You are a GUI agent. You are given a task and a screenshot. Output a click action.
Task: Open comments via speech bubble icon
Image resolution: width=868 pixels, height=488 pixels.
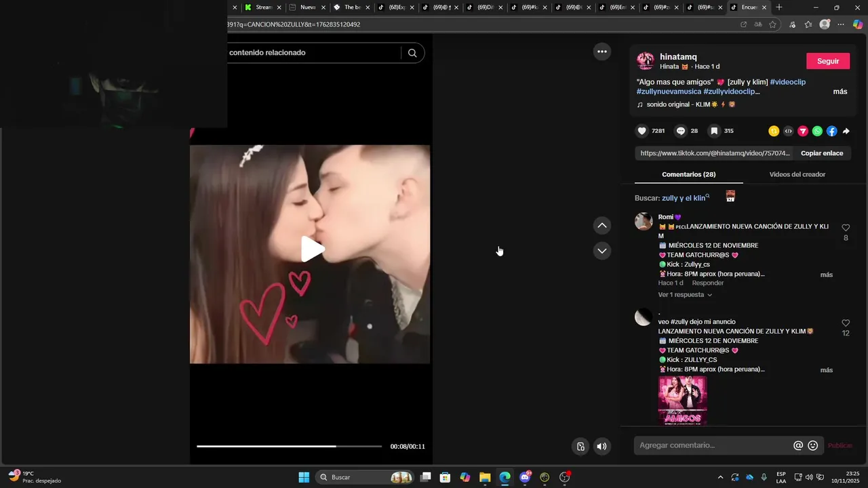[x=681, y=131]
